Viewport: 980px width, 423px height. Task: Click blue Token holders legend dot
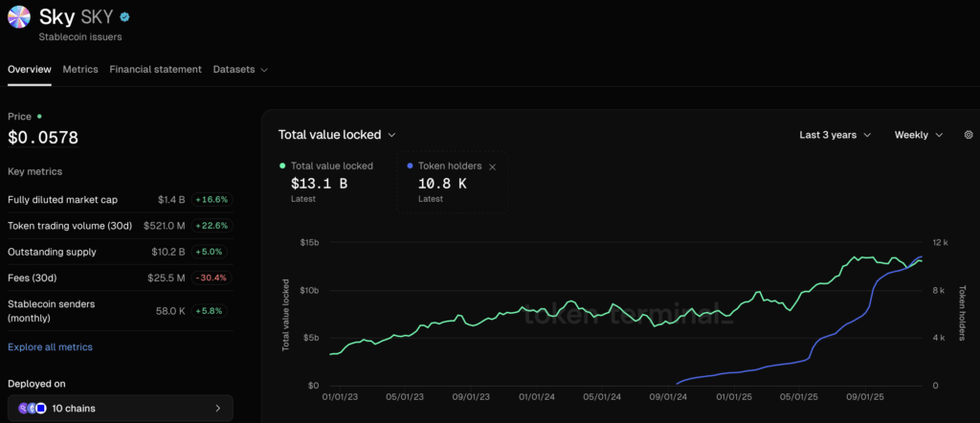[410, 167]
